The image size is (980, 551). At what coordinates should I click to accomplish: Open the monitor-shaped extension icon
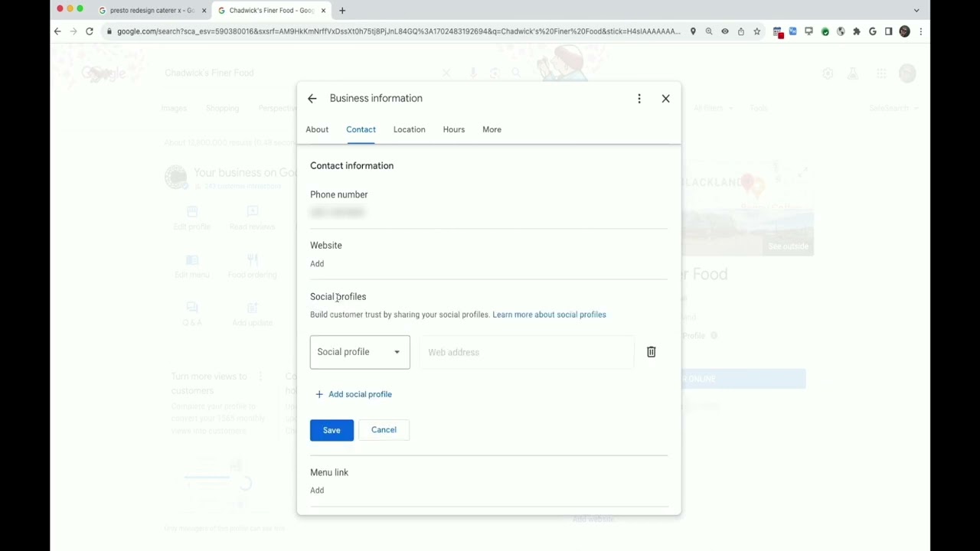pyautogui.click(x=808, y=31)
